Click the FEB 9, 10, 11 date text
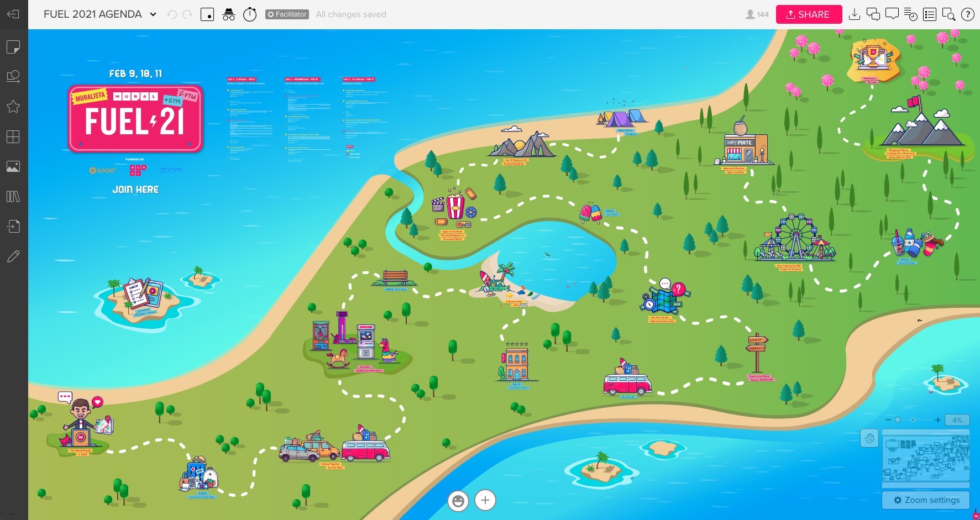 (x=135, y=73)
